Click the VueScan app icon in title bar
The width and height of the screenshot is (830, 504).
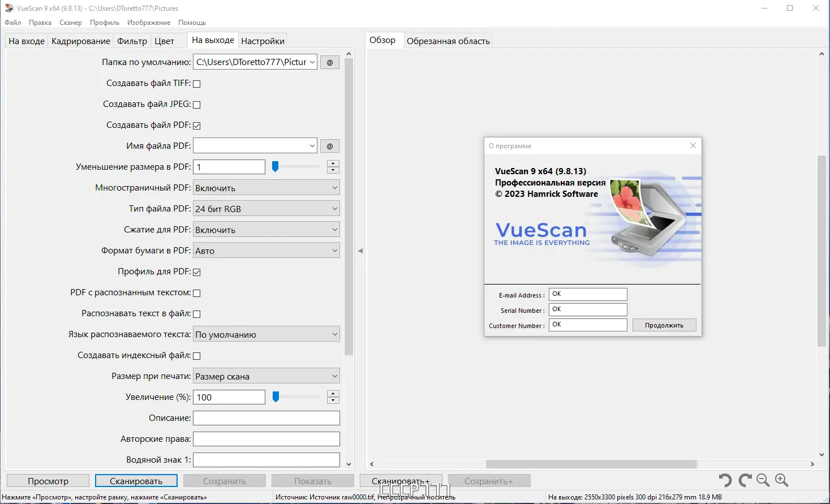pyautogui.click(x=8, y=8)
